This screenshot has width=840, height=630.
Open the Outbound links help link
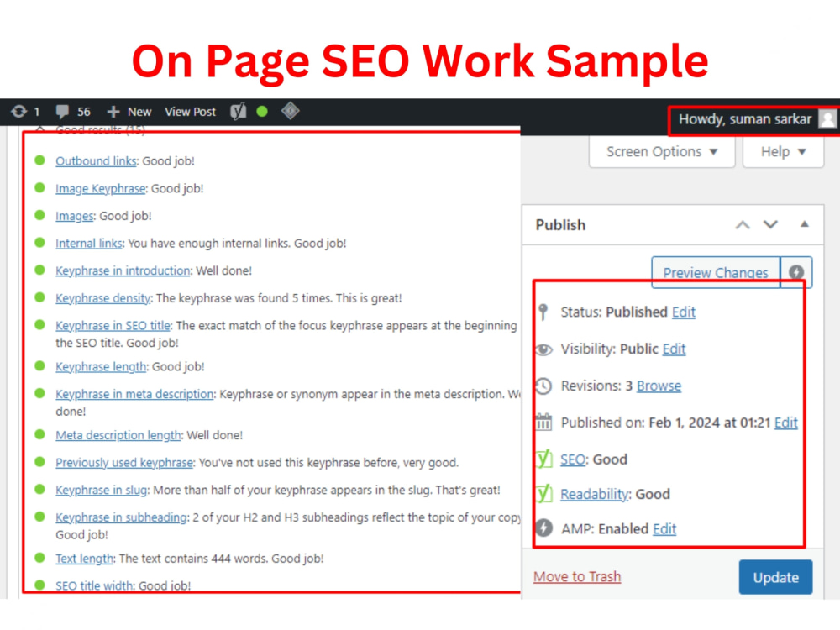[96, 160]
